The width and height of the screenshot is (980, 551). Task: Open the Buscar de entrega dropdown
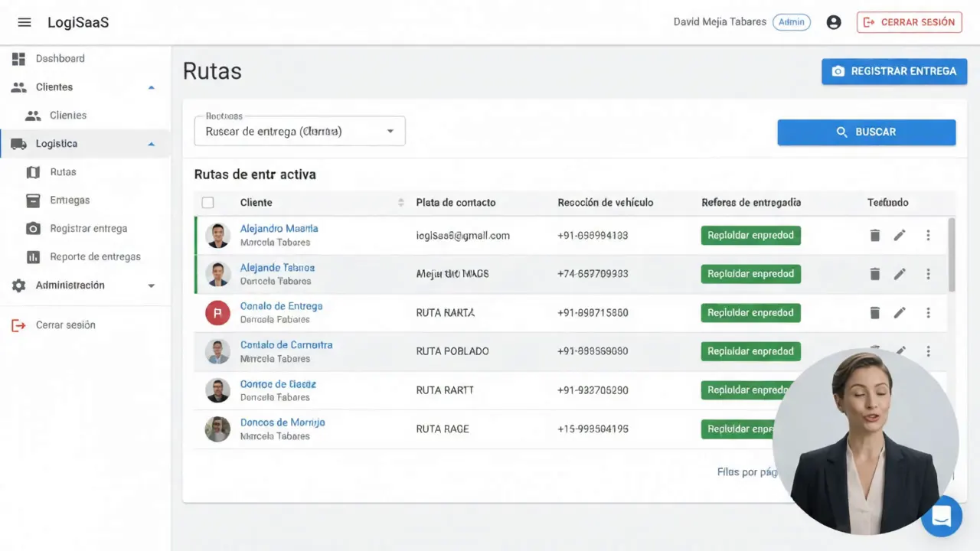300,131
